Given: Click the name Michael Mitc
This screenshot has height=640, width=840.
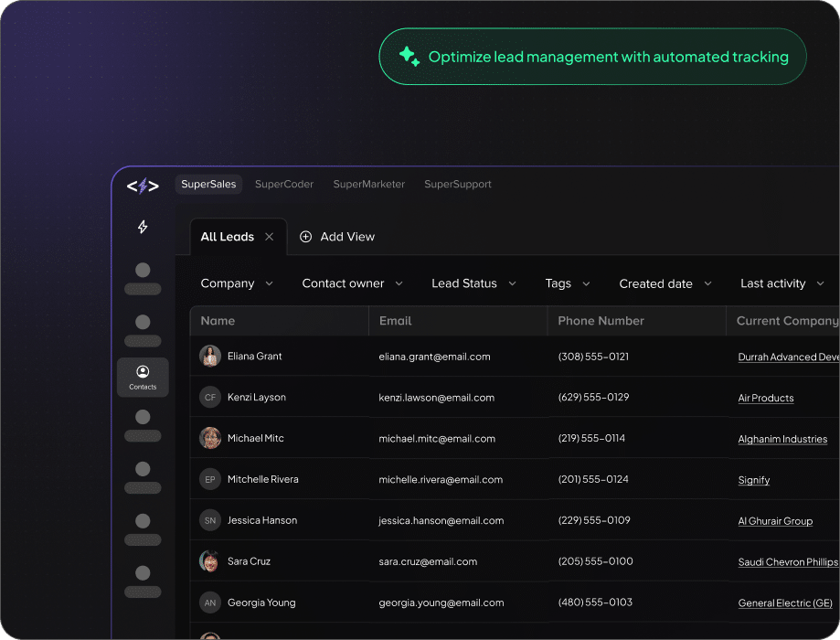Looking at the screenshot, I should (x=256, y=438).
